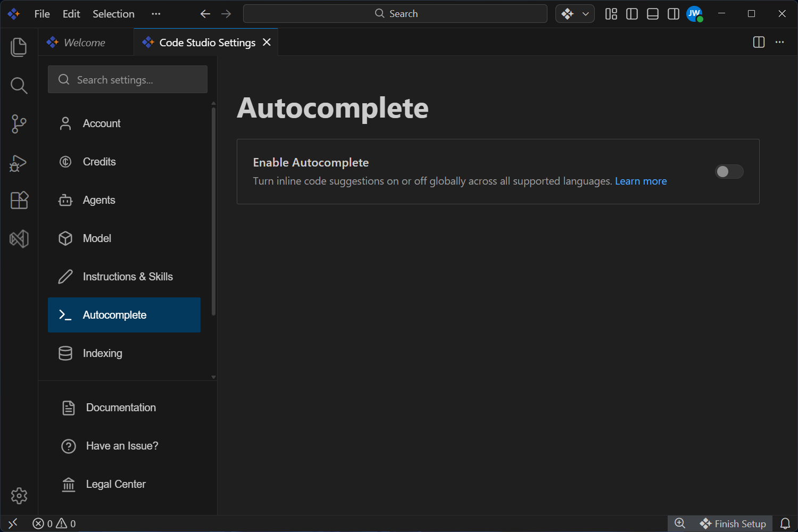Open Instructions & Skills section
This screenshot has width=798, height=532.
click(x=124, y=277)
